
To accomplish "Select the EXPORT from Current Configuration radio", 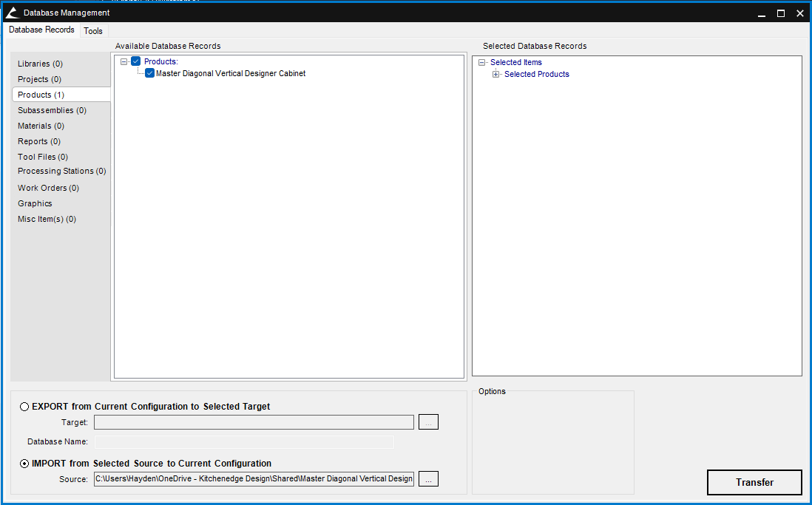I will pyautogui.click(x=24, y=407).
